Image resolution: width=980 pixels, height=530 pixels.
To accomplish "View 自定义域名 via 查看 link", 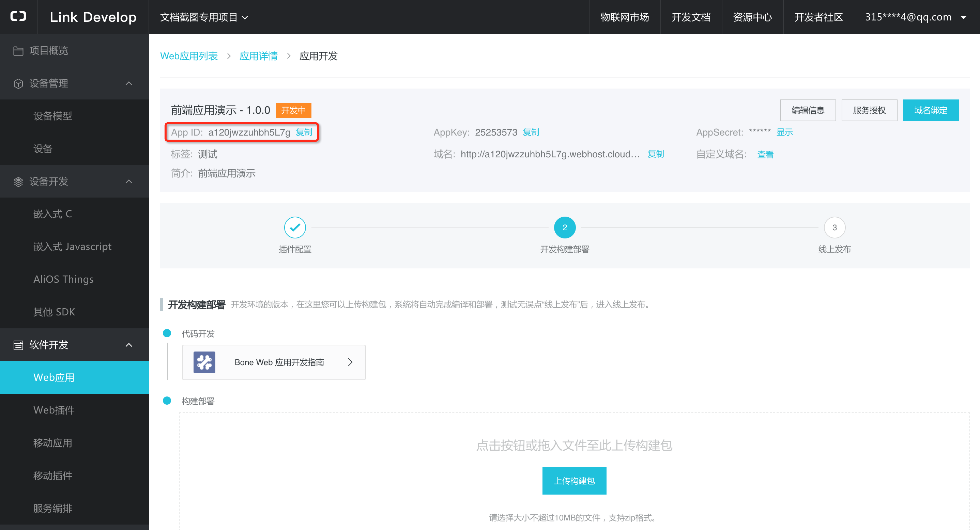I will click(x=765, y=154).
